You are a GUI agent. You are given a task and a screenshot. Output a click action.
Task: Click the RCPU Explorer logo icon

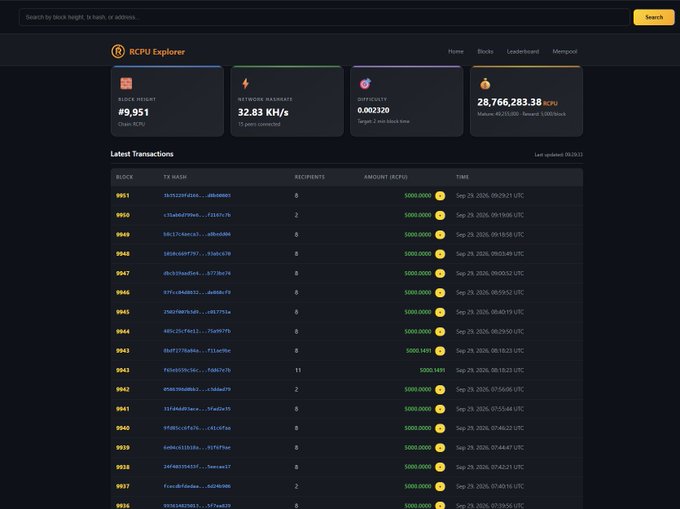click(x=118, y=51)
